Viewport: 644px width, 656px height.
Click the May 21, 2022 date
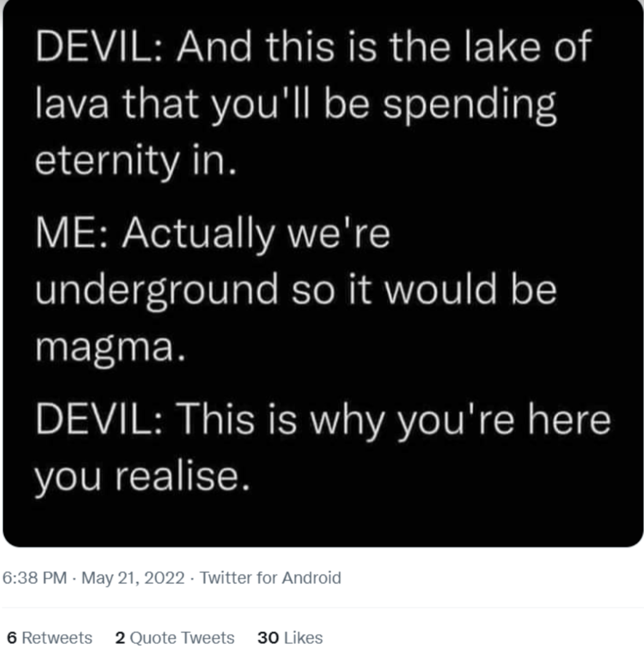[133, 578]
